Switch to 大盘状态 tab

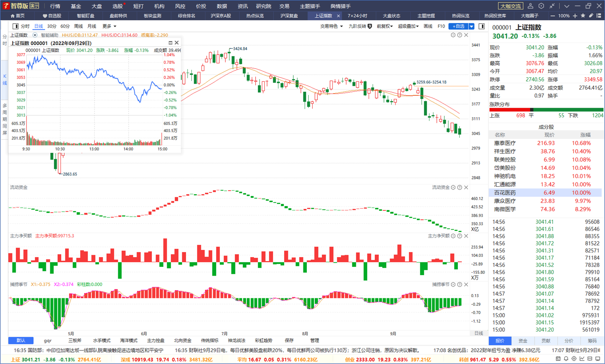[391, 16]
